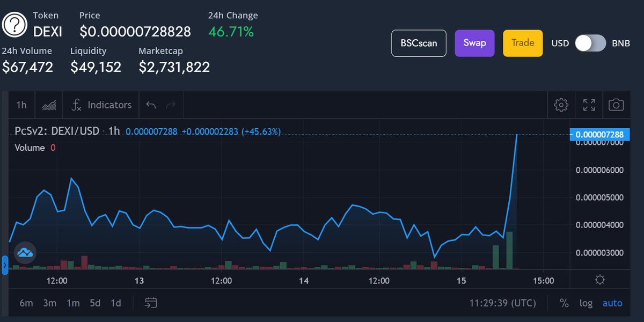Click the +0.000002283 (+45.63%) change text
This screenshot has height=322, width=644.
[x=231, y=131]
